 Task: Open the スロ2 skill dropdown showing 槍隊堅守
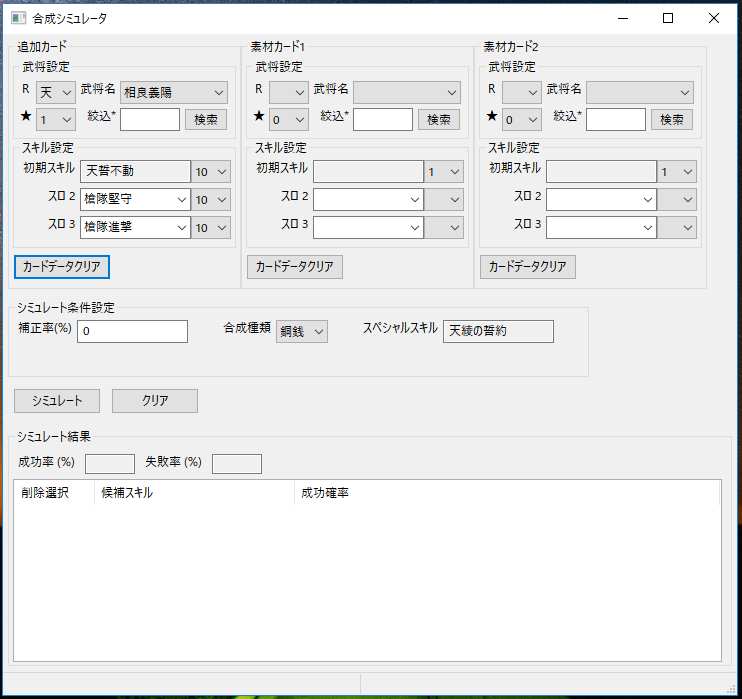click(x=135, y=199)
